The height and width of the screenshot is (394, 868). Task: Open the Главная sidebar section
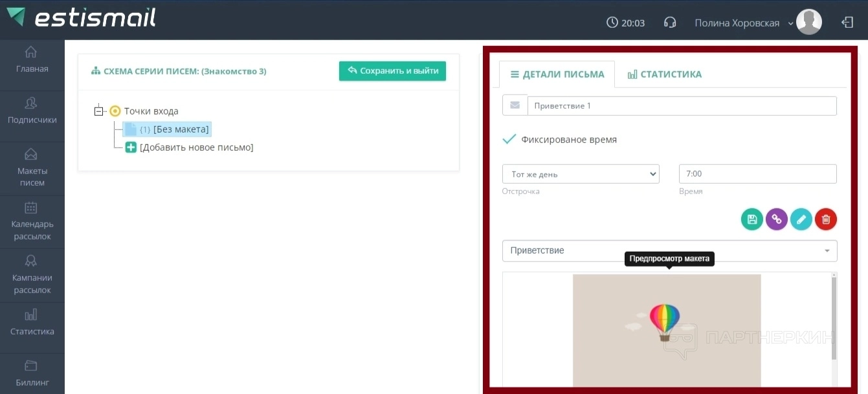pyautogui.click(x=32, y=60)
